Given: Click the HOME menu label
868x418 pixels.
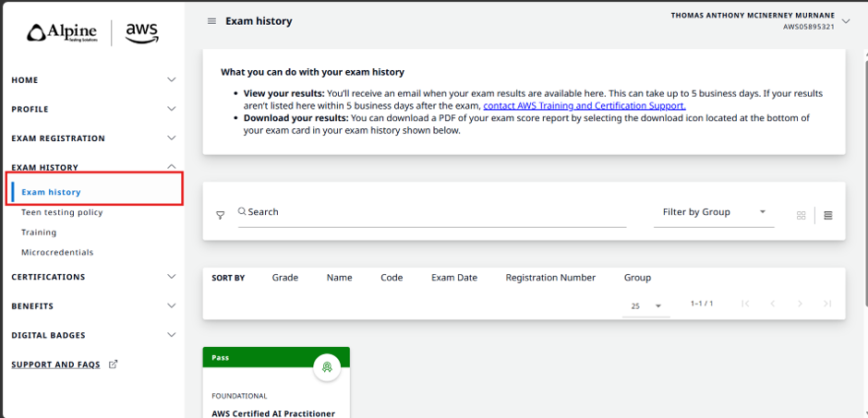Looking at the screenshot, I should [x=25, y=80].
